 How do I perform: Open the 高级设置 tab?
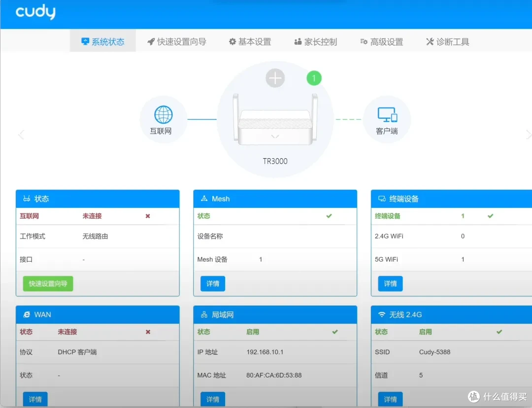(382, 41)
